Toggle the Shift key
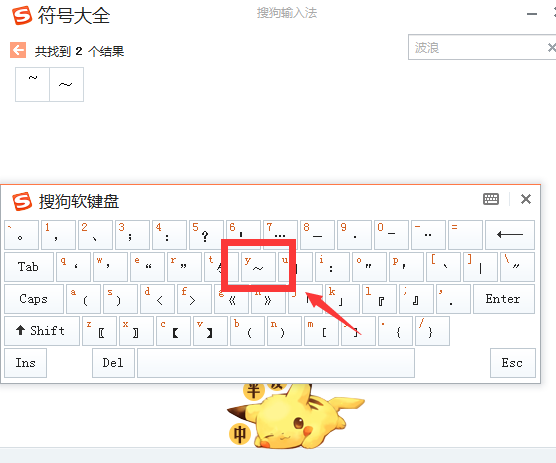 42,331
